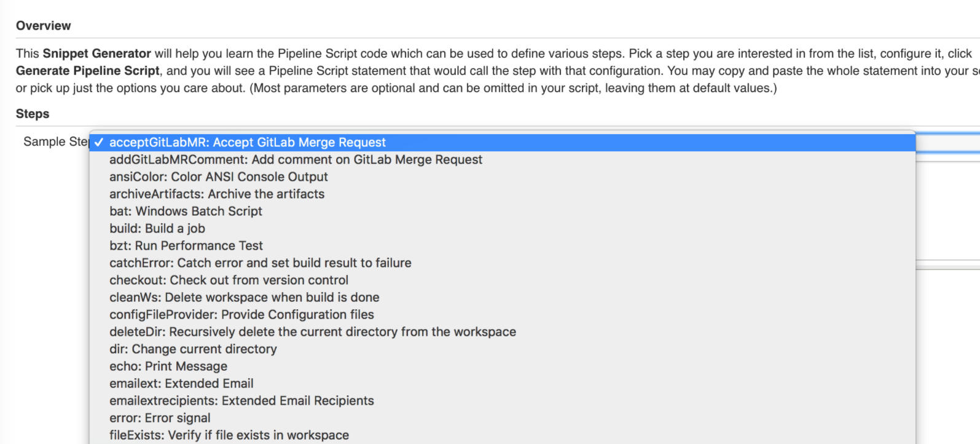Viewport: 980px width, 444px height.
Task: Select checkout: Check out from version control
Action: point(229,280)
